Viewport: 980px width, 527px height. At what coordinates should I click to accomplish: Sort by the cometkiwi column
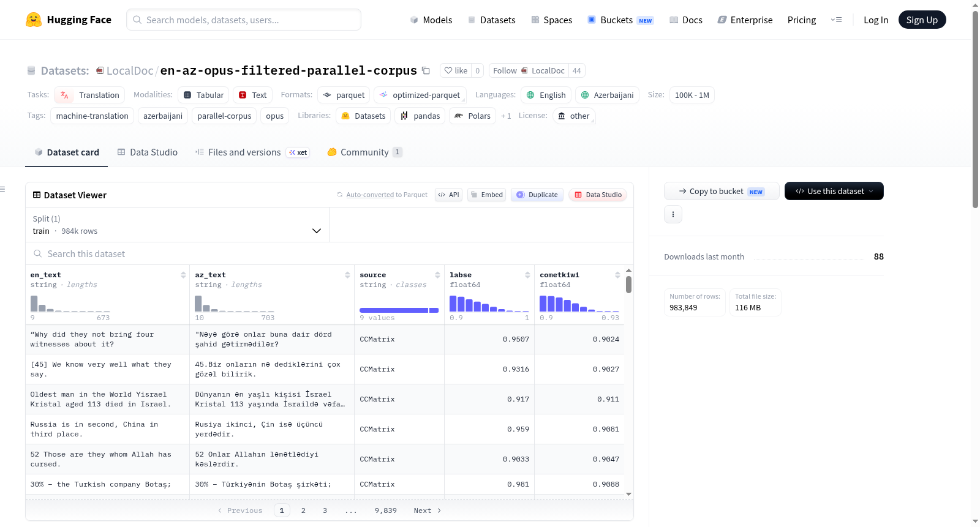617,275
